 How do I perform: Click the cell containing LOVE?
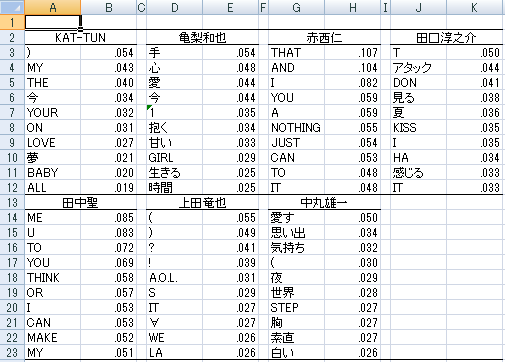[x=53, y=142]
